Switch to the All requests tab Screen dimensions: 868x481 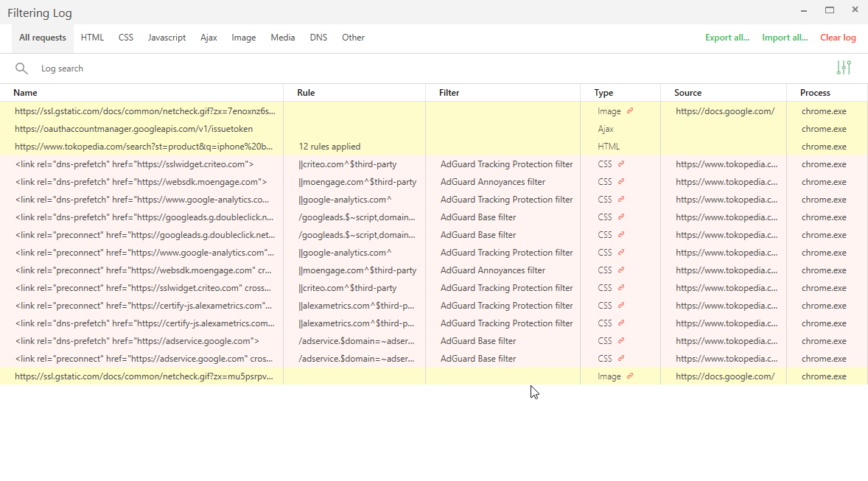42,37
